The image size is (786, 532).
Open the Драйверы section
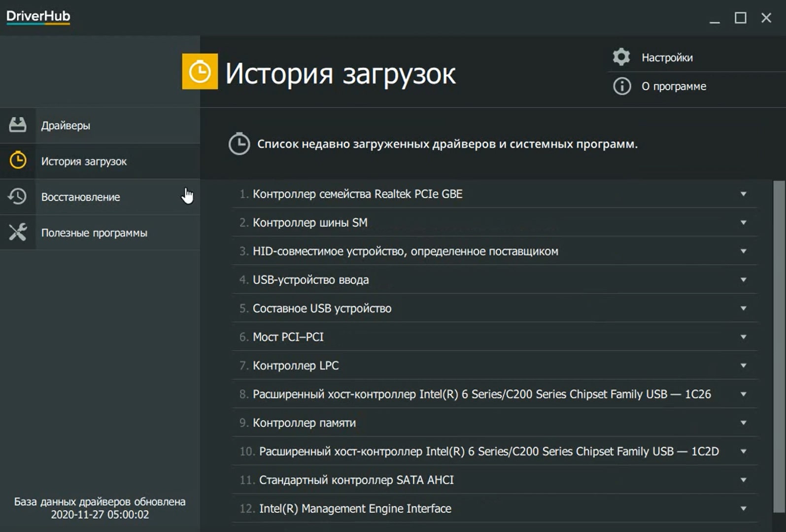tap(66, 126)
